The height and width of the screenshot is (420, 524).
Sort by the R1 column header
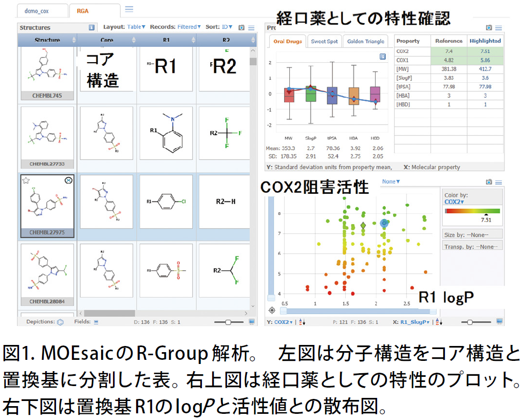point(166,40)
